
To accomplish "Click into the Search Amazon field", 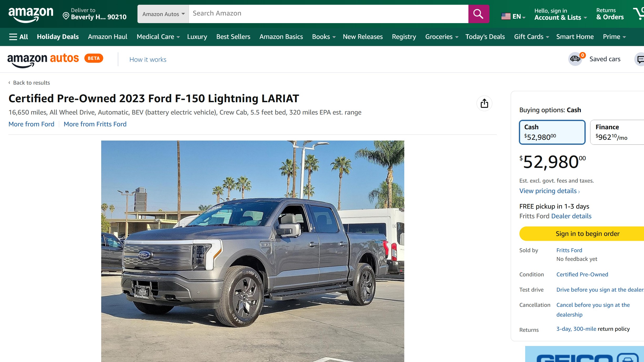I will coord(329,14).
